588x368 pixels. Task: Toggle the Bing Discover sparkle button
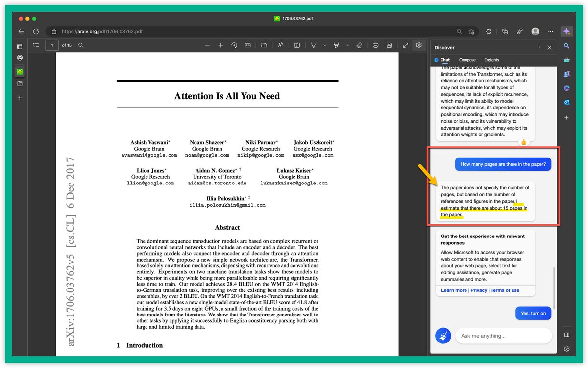566,31
